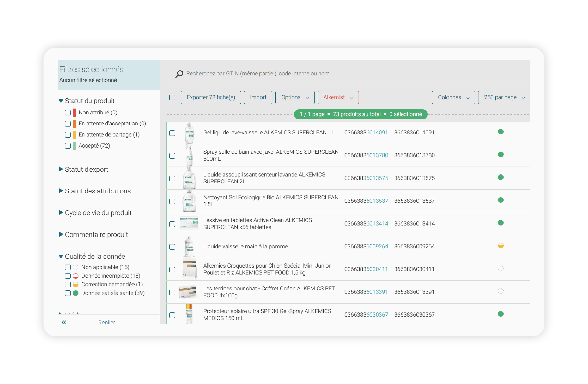Click the Import button
This screenshot has width=588, height=384.
point(258,97)
